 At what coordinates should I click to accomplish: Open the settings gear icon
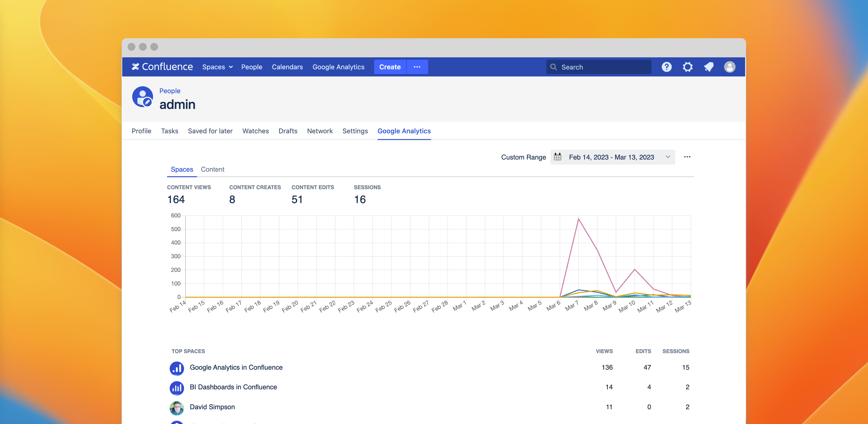click(687, 67)
